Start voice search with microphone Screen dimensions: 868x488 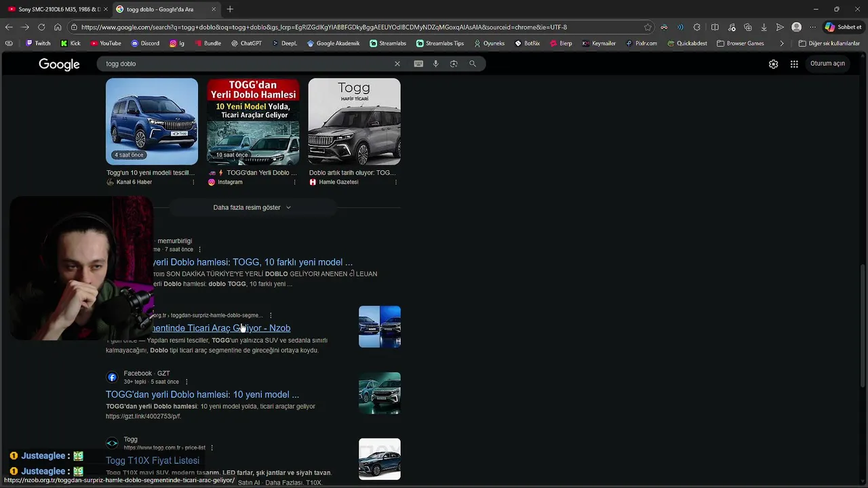coord(435,64)
